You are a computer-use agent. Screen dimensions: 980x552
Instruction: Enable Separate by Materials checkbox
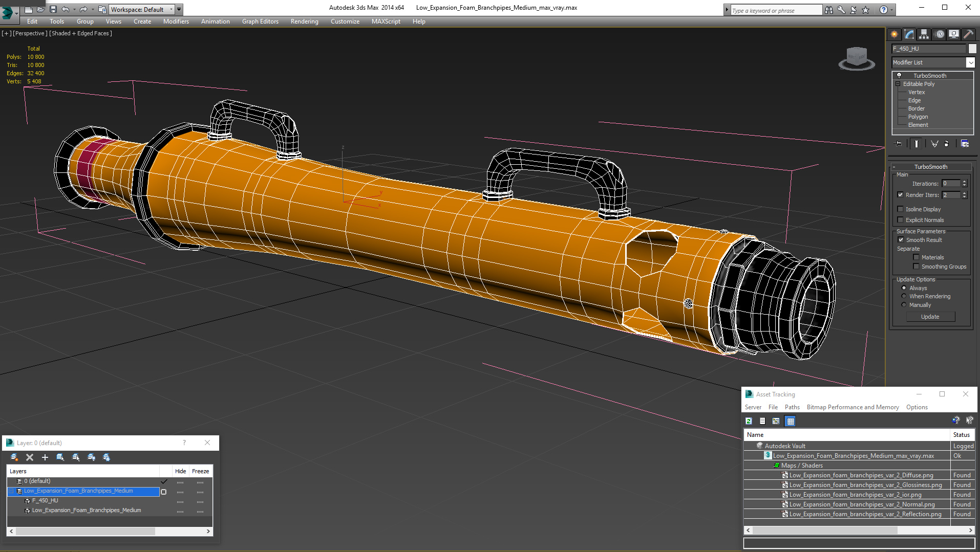click(x=916, y=257)
